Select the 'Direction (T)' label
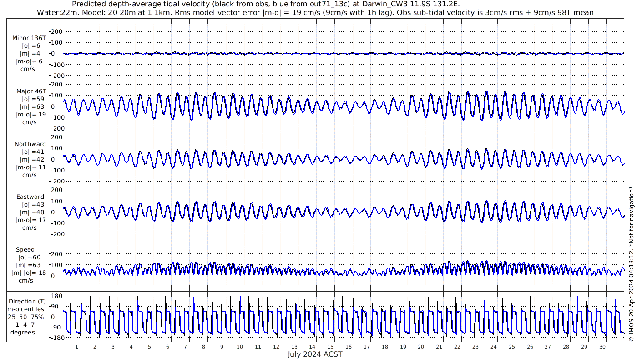 tap(27, 301)
